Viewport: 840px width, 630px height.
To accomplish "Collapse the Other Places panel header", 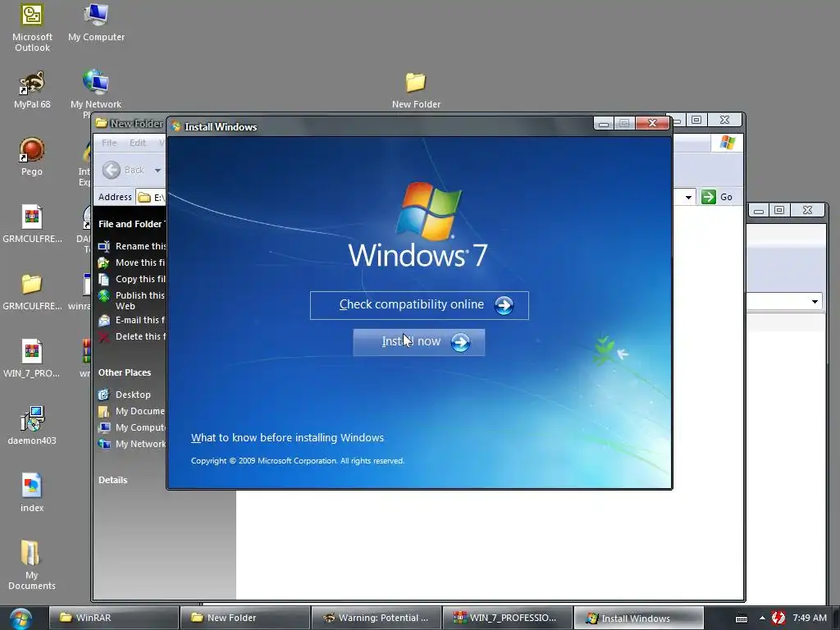I will [x=125, y=372].
